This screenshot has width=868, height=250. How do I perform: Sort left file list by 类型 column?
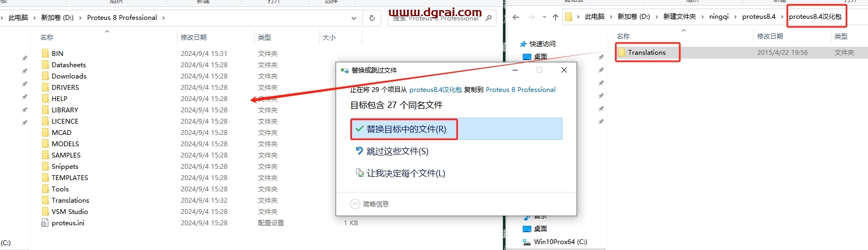pos(264,37)
